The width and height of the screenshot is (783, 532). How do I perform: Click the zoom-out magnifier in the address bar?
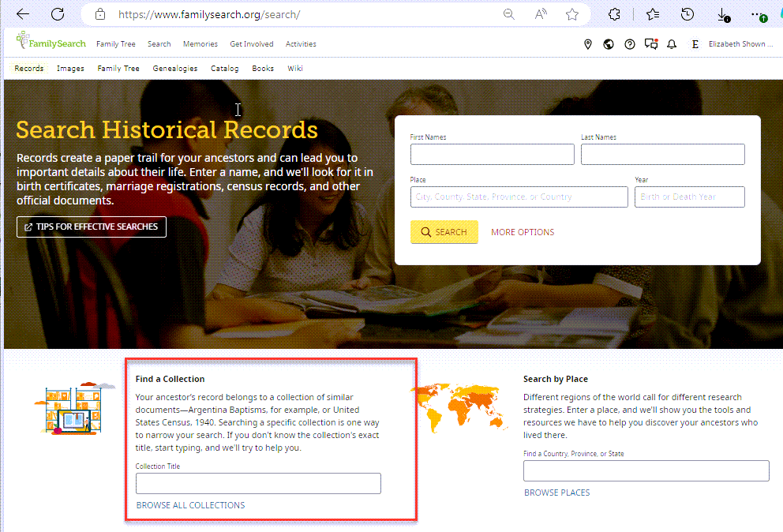(509, 14)
